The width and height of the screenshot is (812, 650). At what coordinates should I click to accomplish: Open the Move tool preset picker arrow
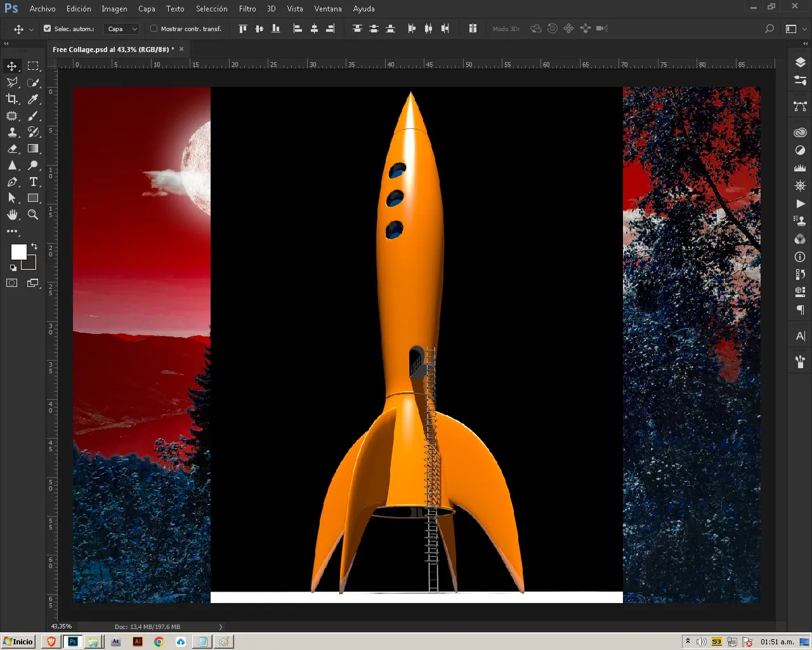[31, 29]
